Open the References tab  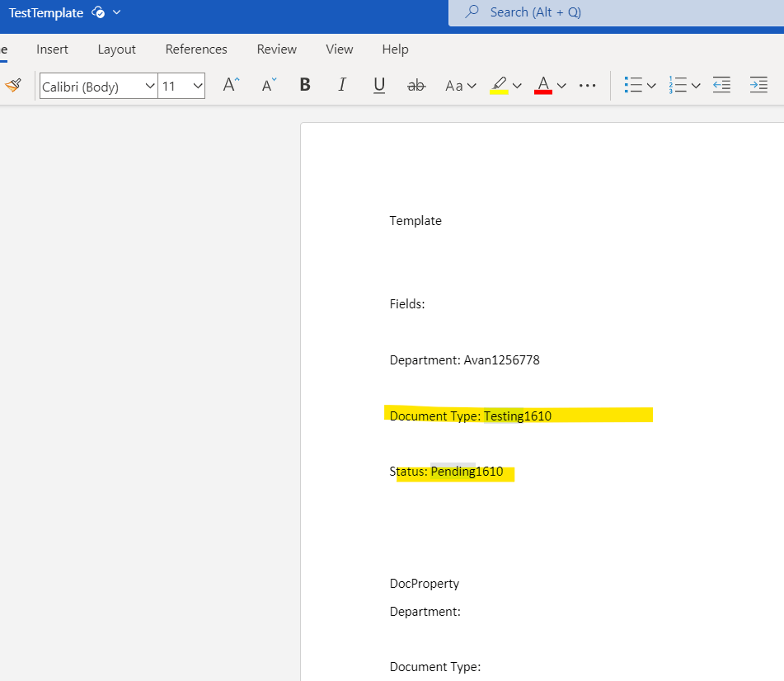pyautogui.click(x=196, y=49)
